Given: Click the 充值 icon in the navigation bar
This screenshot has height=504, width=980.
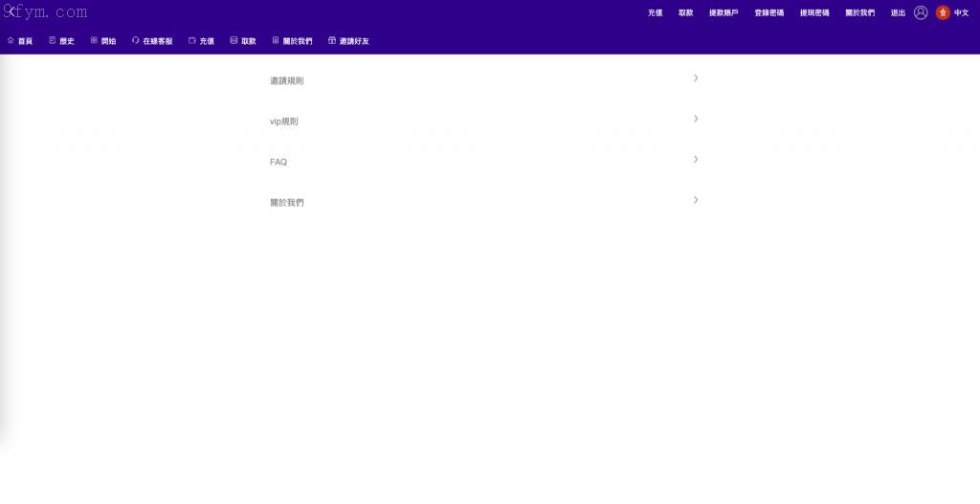Looking at the screenshot, I should 192,41.
